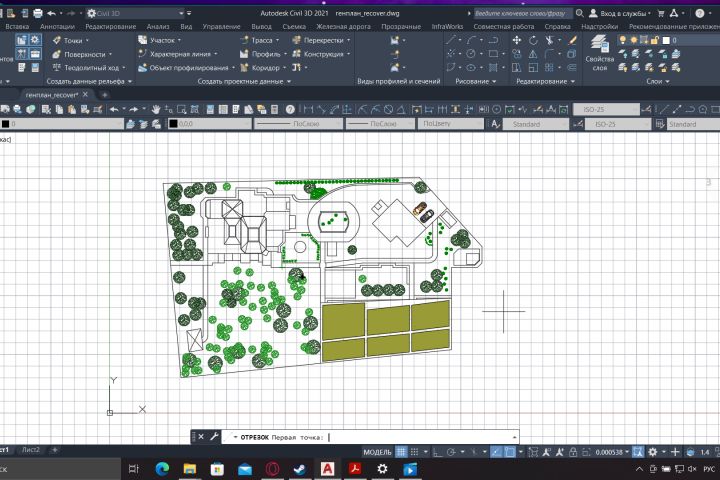
Task: Open the Аннотации ribbon tab
Action: [x=57, y=26]
